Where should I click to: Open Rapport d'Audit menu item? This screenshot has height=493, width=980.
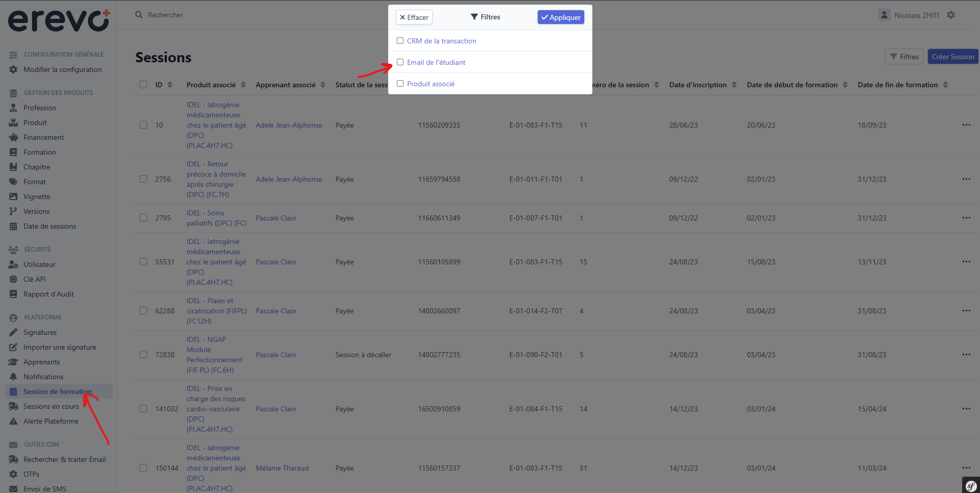pyautogui.click(x=49, y=294)
